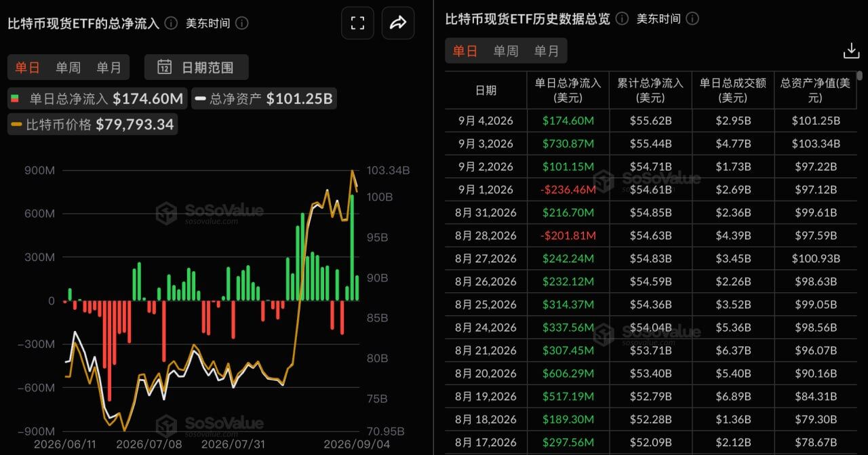
Task: Click the $730.87M net inflow value
Action: coord(568,144)
